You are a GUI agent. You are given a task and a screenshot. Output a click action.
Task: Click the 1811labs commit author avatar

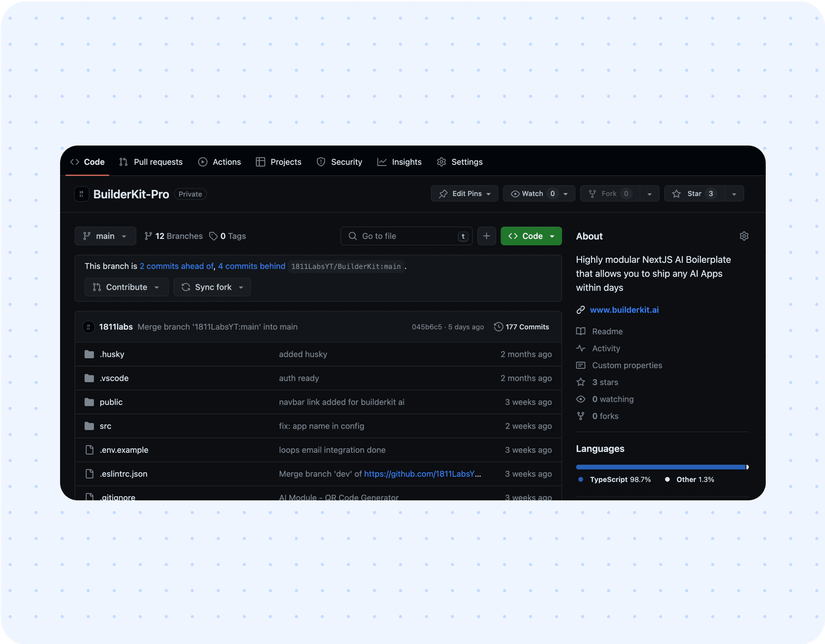pyautogui.click(x=89, y=327)
